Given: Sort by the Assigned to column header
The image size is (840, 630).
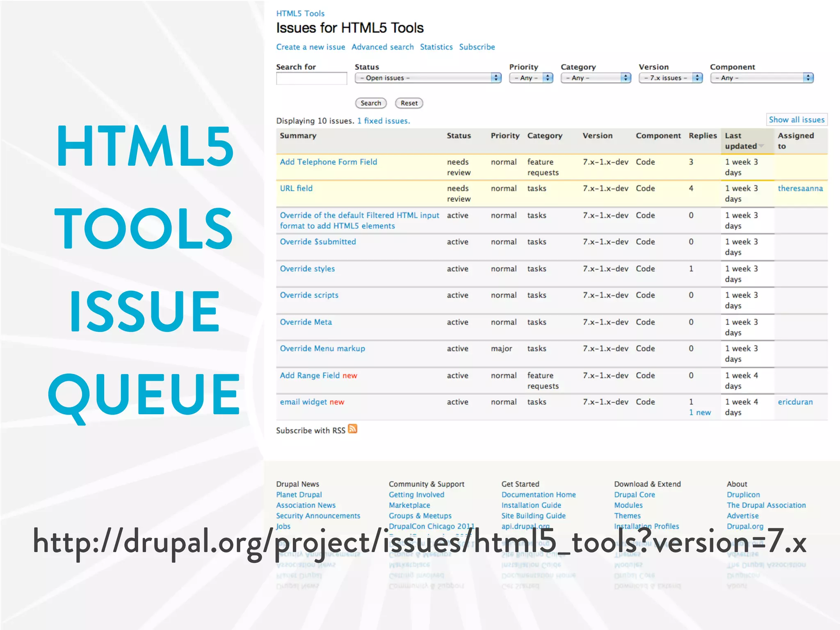Looking at the screenshot, I should coord(796,141).
